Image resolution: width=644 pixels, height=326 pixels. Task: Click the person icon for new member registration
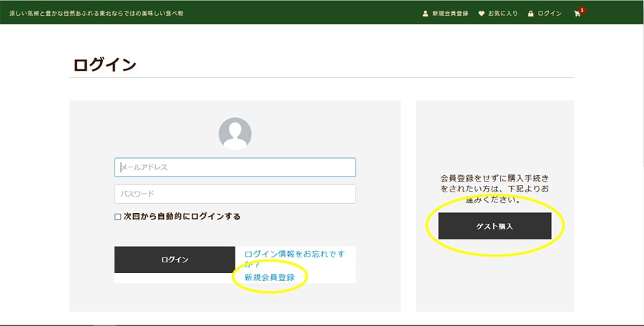tap(425, 14)
